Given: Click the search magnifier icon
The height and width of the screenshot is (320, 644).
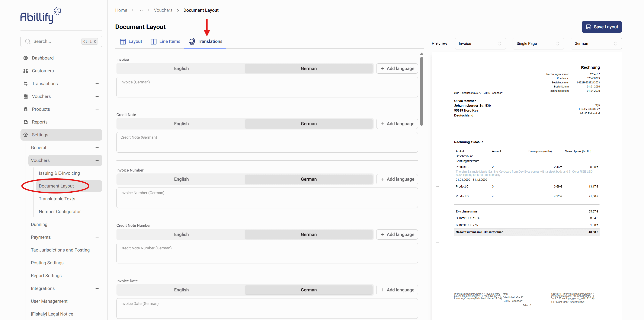Looking at the screenshot, I should pos(28,41).
